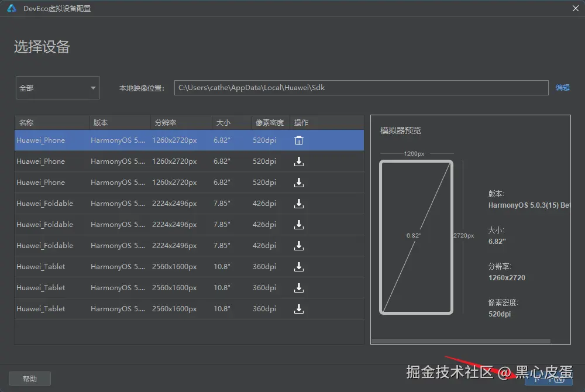The image size is (585, 392).
Task: Click the 模拟器预览 panel title
Action: coord(401,130)
